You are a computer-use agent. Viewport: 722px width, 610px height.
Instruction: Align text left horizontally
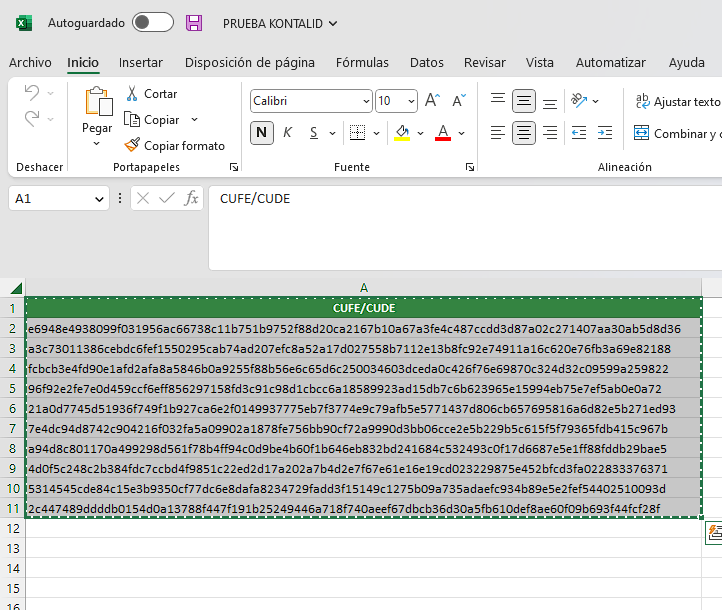tap(498, 133)
